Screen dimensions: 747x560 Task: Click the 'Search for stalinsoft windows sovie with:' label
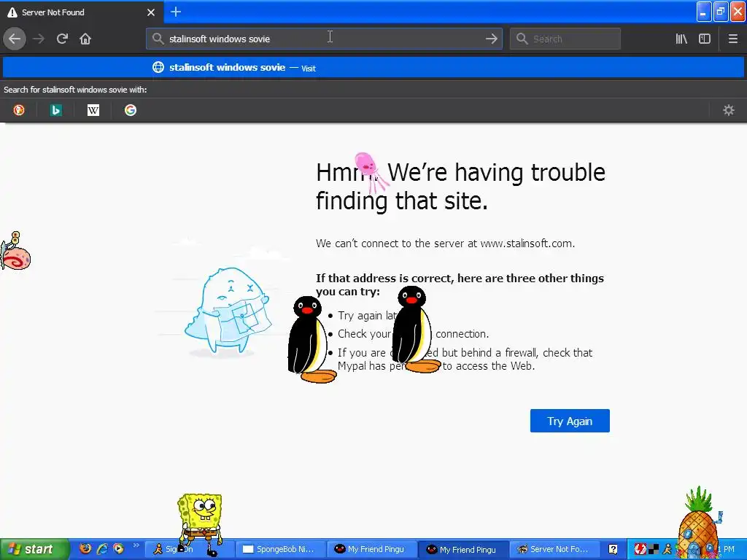coord(75,90)
